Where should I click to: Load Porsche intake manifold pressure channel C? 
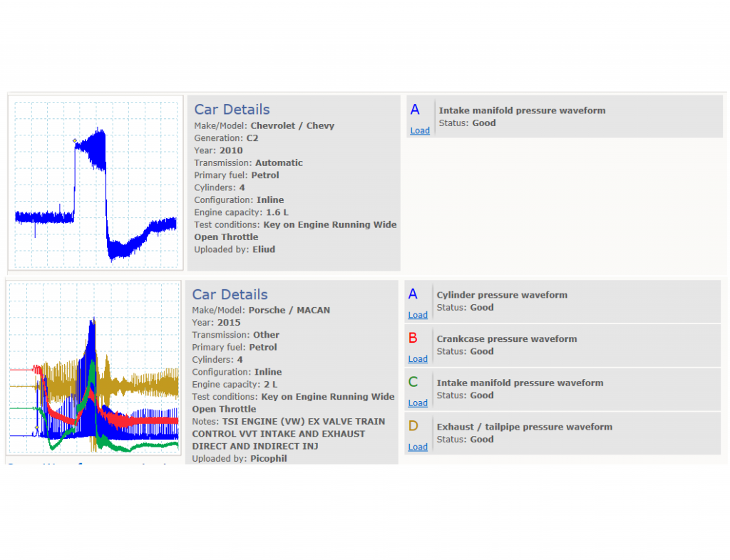pos(418,403)
